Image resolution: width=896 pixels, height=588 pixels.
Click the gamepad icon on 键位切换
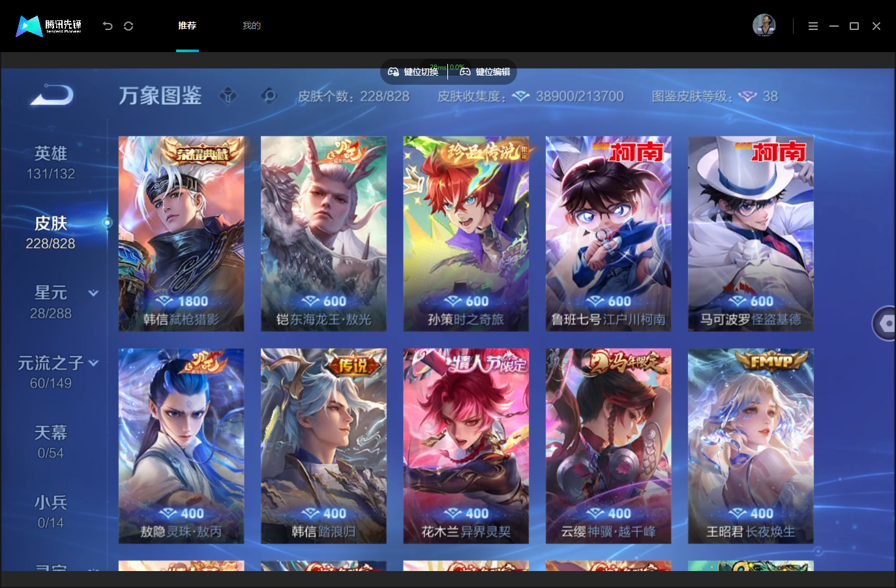click(393, 72)
